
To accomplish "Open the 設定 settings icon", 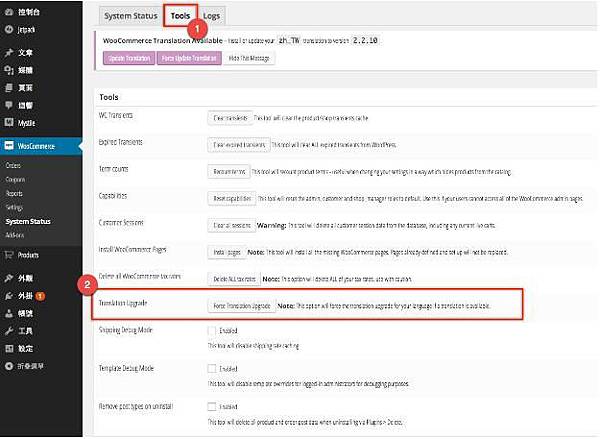I will 9,349.
